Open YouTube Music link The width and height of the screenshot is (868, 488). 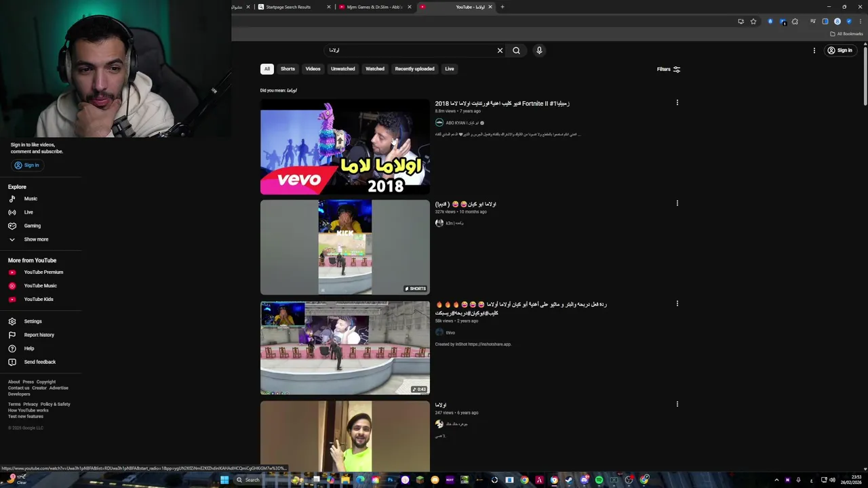(40, 285)
